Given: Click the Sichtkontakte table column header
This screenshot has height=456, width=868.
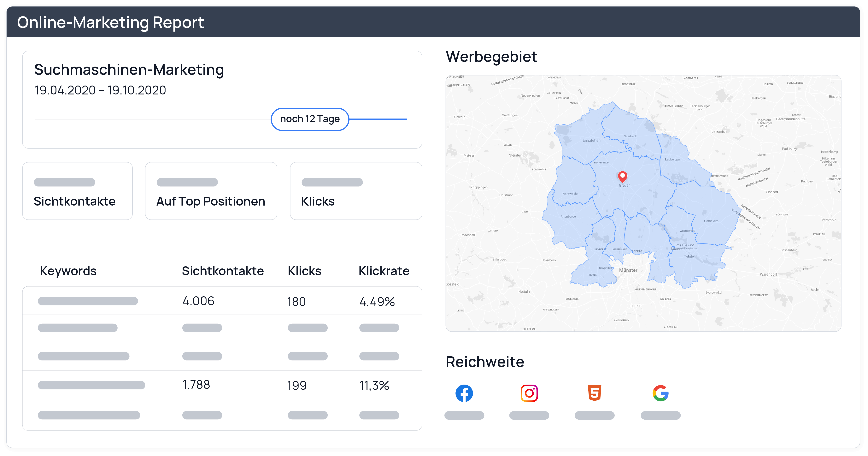Looking at the screenshot, I should pyautogui.click(x=223, y=271).
